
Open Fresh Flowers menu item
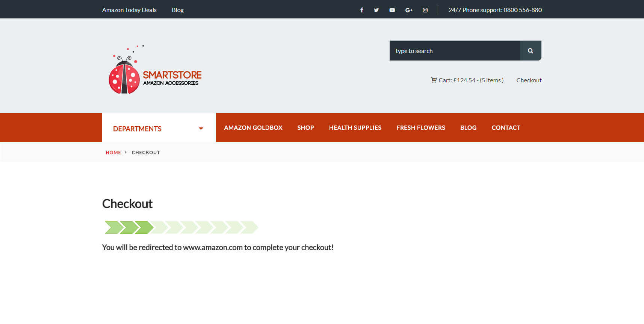(x=420, y=128)
